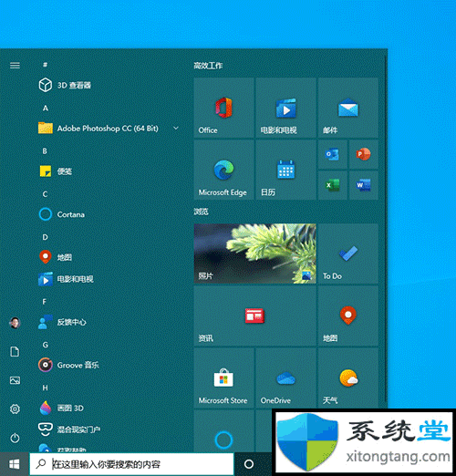Expand the Start menu hamburger button
Screen dimensions: 456x476
point(15,66)
